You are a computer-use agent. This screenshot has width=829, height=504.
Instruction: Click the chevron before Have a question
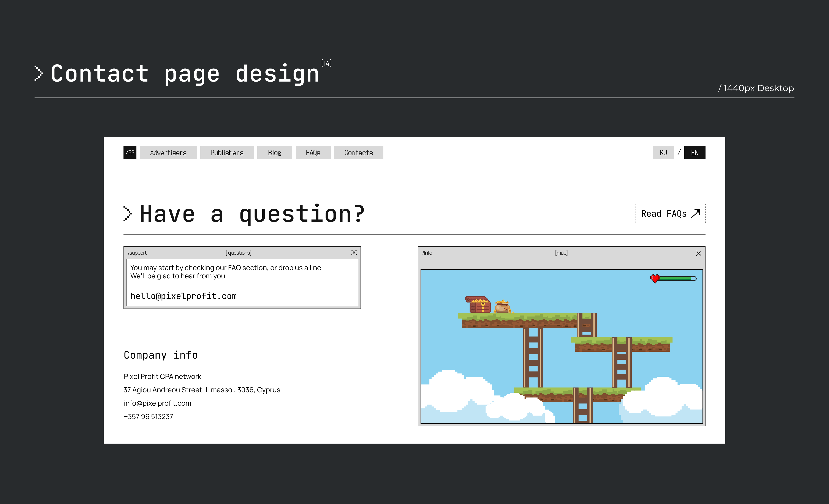(128, 214)
